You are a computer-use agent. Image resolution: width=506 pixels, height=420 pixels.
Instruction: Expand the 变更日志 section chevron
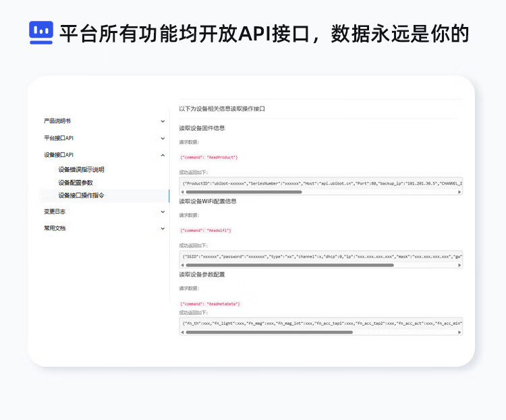point(163,212)
